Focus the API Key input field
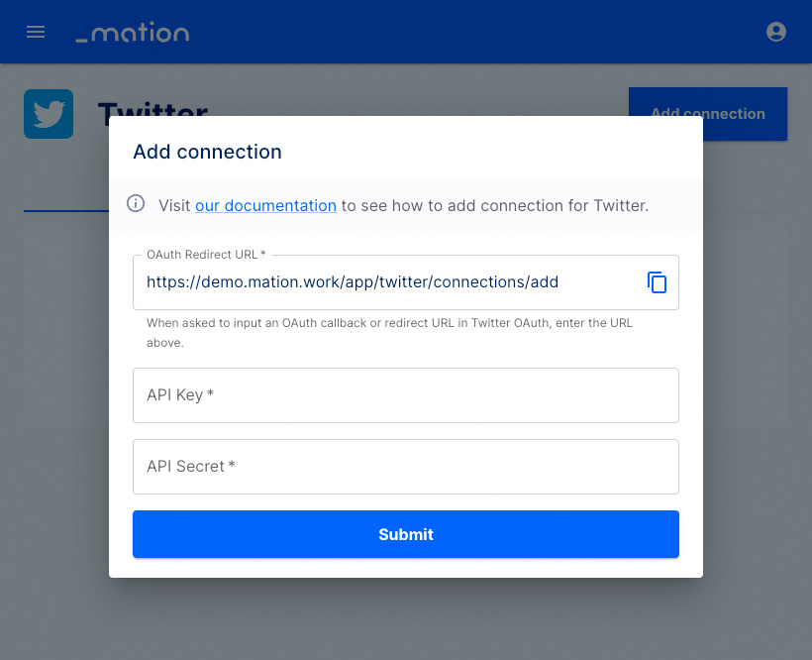The height and width of the screenshot is (660, 812). click(405, 395)
